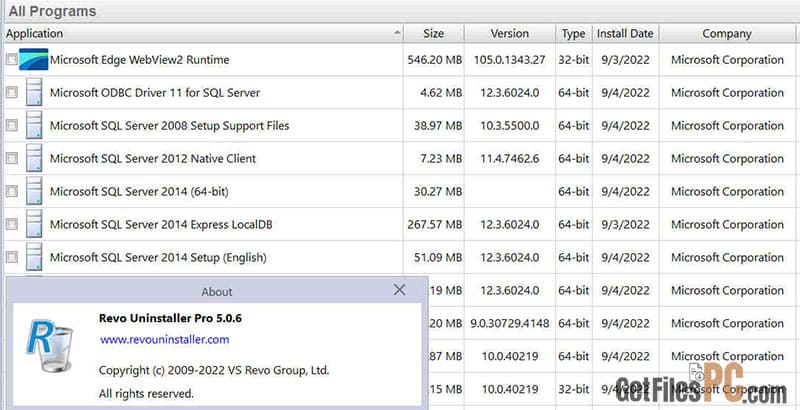This screenshot has width=800, height=410.
Task: Click version 11.4.7462.6 cell
Action: [x=510, y=159]
